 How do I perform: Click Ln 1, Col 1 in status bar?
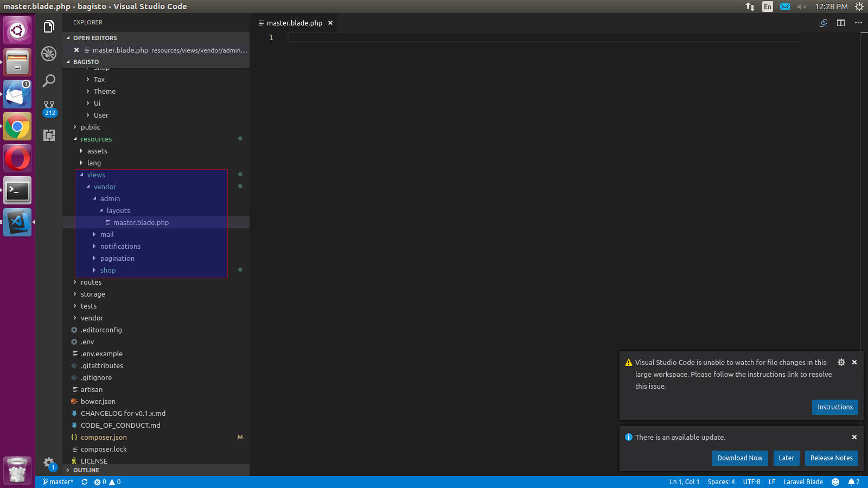click(x=685, y=482)
